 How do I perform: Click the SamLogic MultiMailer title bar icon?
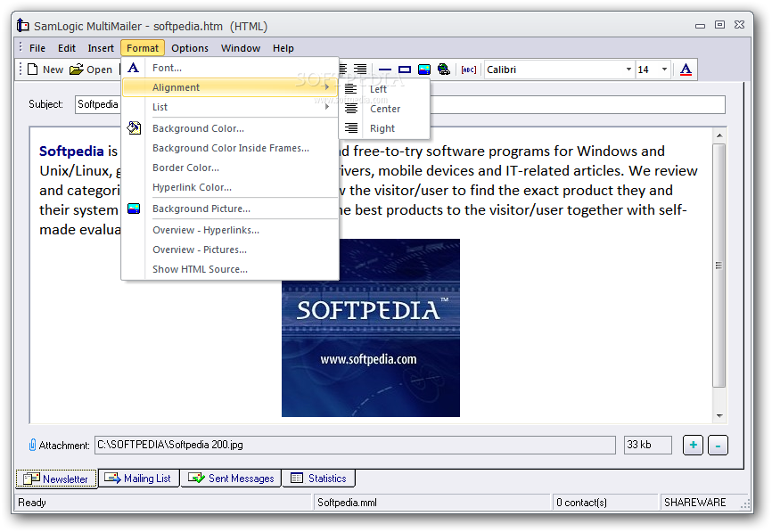tap(22, 25)
